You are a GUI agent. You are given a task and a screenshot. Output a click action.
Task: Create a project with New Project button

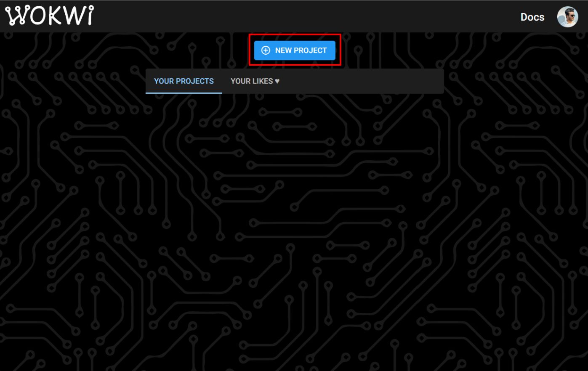click(x=295, y=50)
